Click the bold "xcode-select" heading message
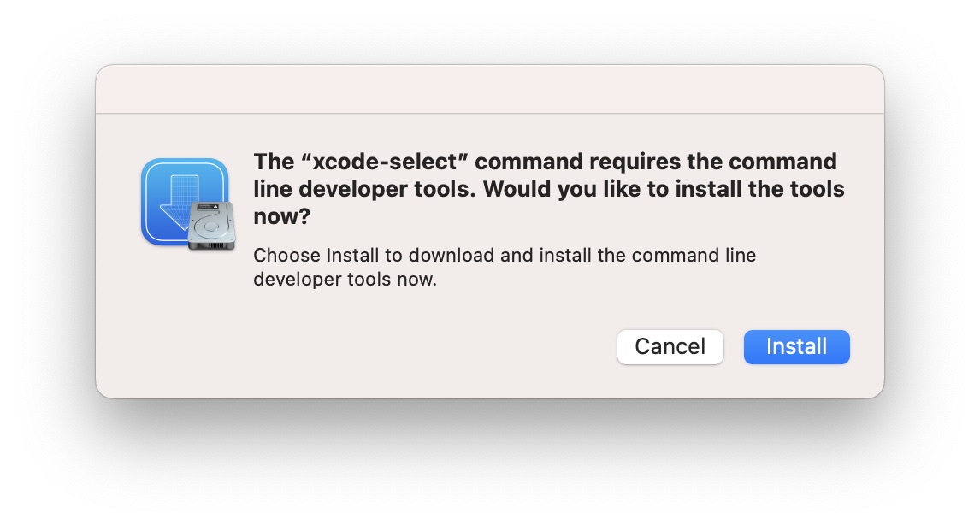 click(x=548, y=189)
